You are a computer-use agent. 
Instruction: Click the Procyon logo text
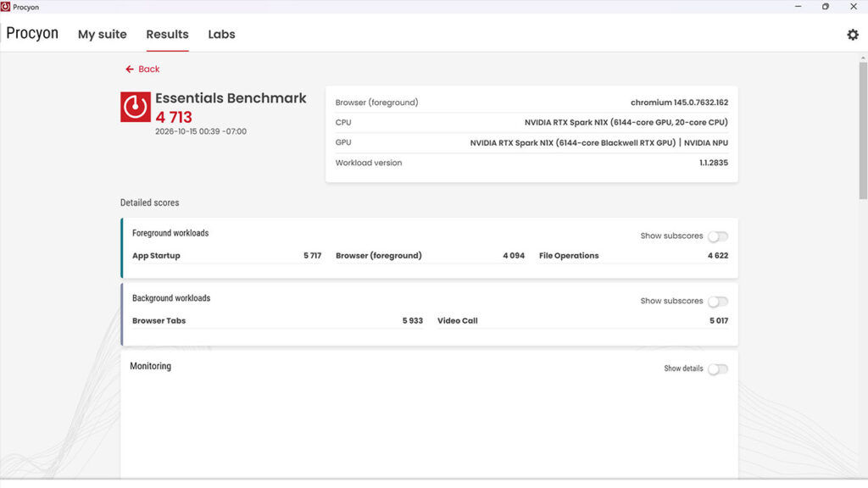pos(32,33)
